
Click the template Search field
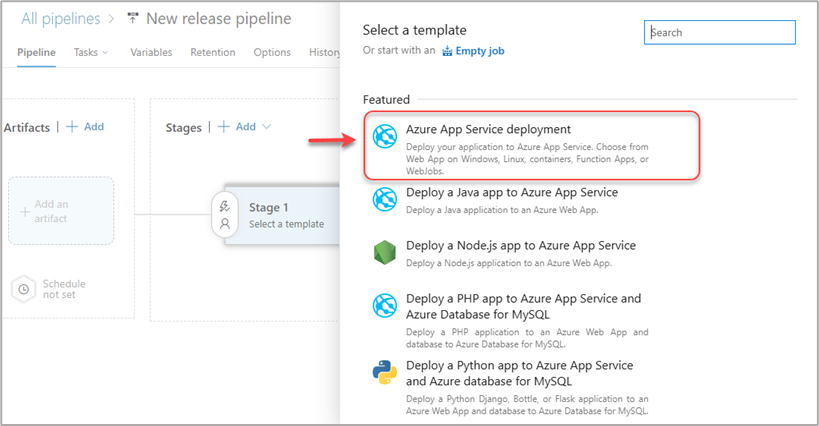(x=720, y=32)
